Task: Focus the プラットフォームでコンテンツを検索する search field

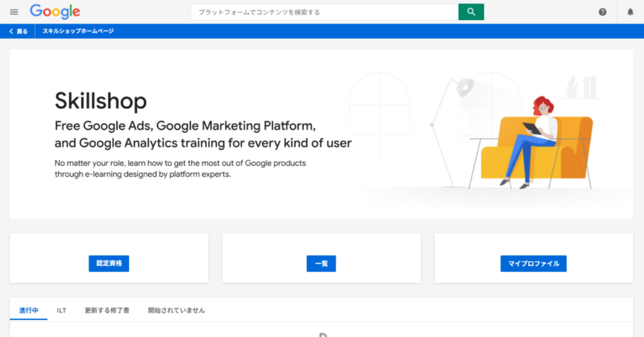Action: 325,12
